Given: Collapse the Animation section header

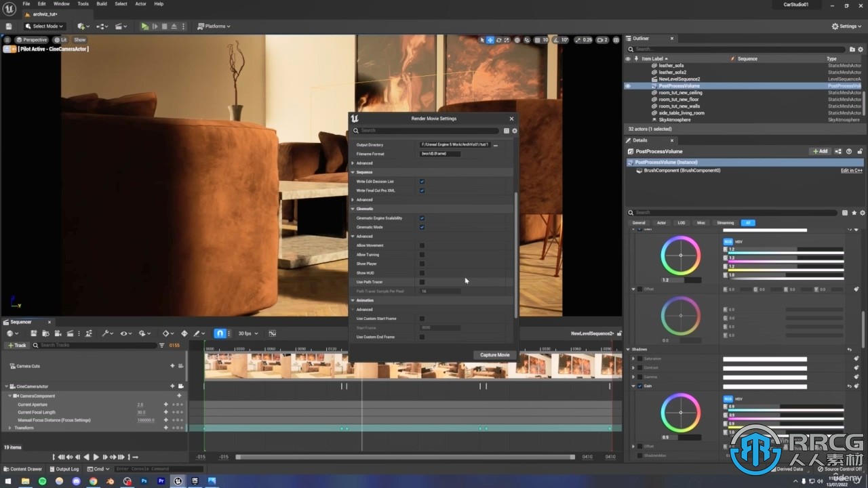Looking at the screenshot, I should click(x=353, y=300).
